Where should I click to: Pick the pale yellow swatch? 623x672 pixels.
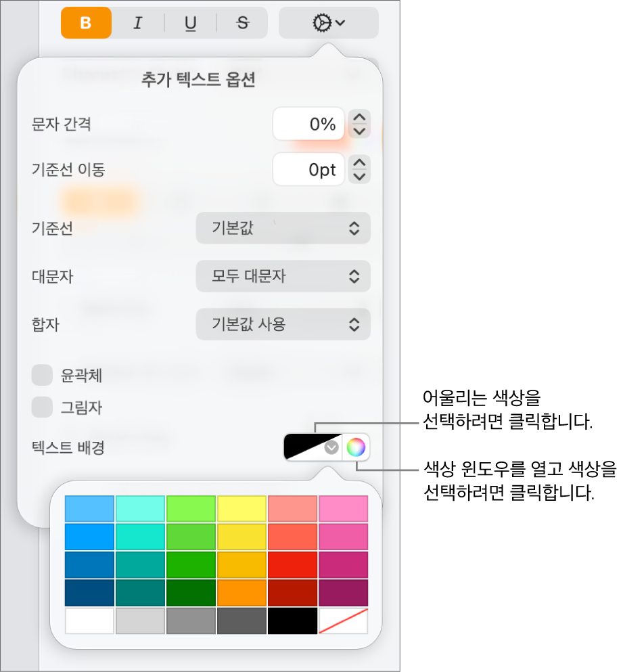(x=241, y=509)
